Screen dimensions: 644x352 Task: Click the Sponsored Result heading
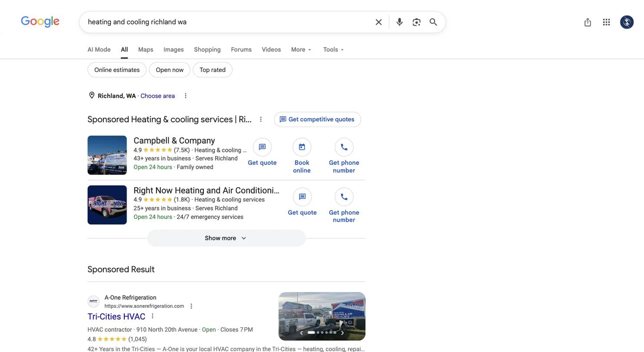[x=121, y=269]
